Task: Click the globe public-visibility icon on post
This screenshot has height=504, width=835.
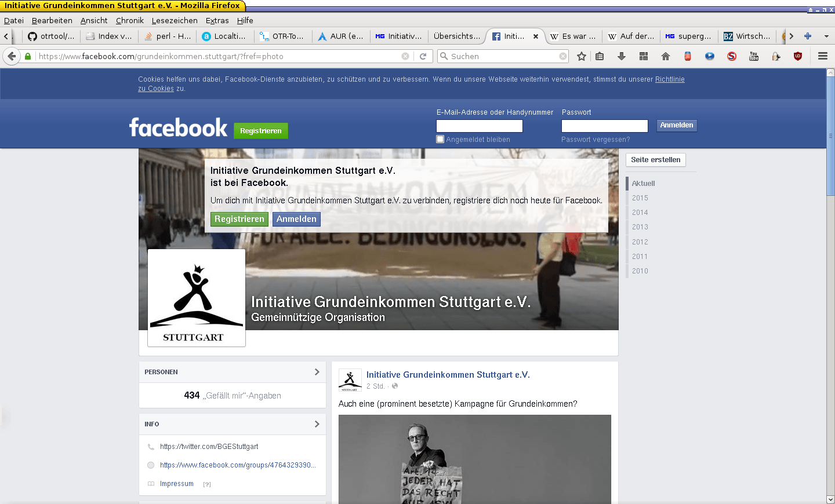Action: tap(395, 386)
